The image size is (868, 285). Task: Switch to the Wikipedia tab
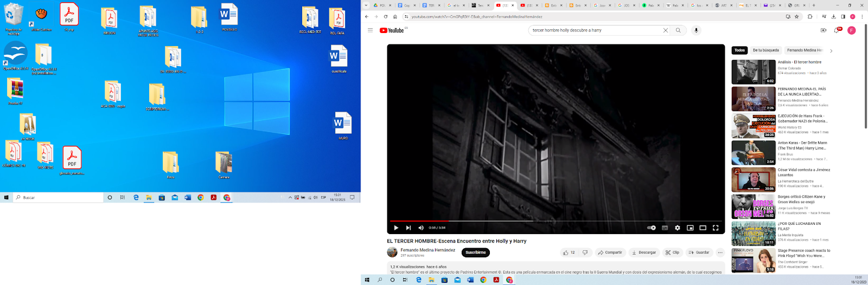click(674, 5)
